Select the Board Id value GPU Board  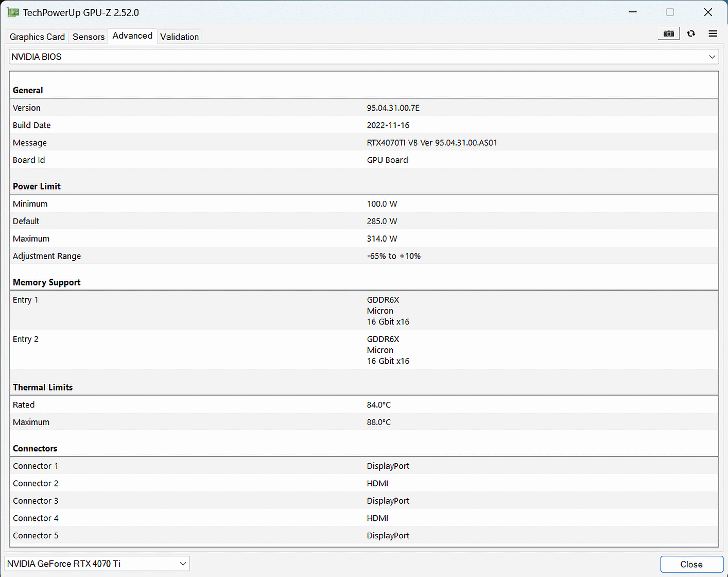tap(387, 160)
